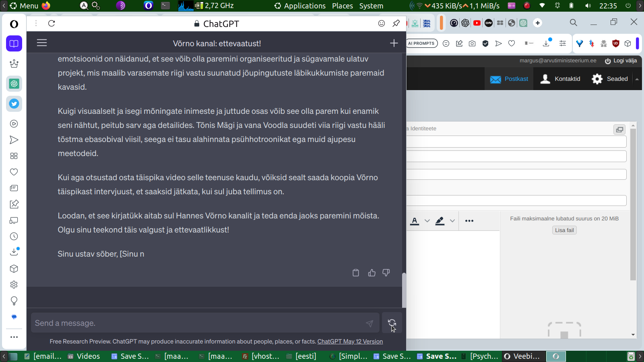Regenerate the ChatGPT response
The image size is (644, 362).
[392, 323]
